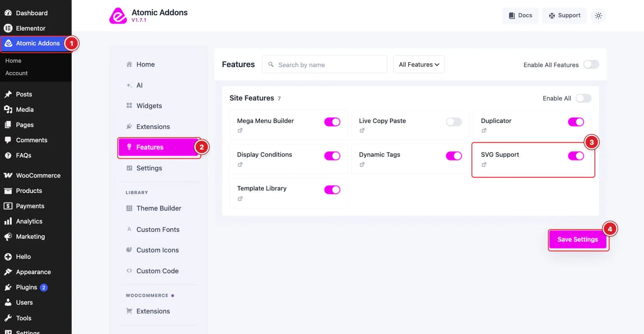Go to Account submenu link

click(17, 73)
